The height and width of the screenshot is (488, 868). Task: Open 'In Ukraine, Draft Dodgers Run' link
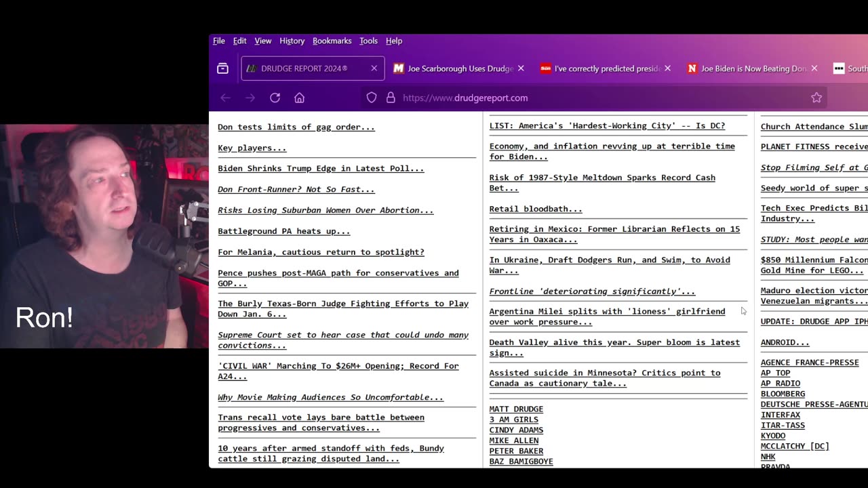click(x=610, y=265)
